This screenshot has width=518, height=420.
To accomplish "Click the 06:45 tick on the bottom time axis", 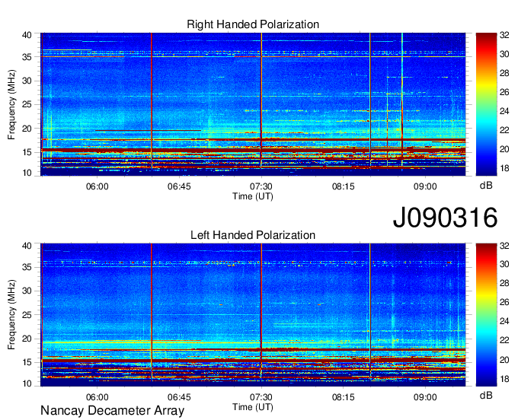I will click(179, 397).
